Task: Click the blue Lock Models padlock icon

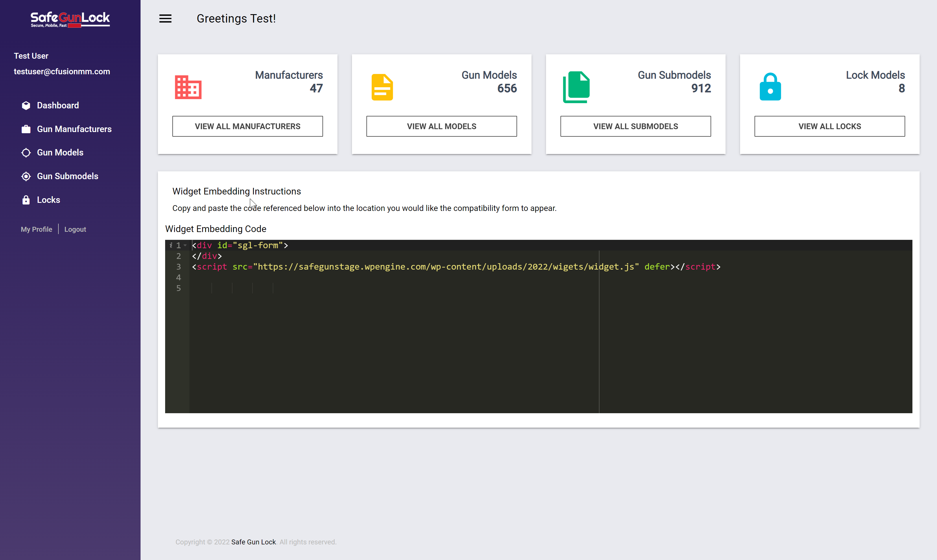Action: tap(770, 87)
